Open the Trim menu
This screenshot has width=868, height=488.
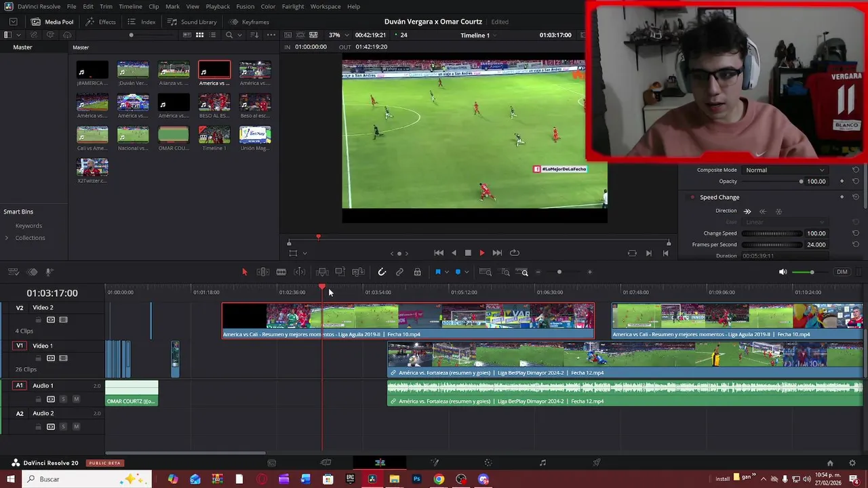(x=106, y=6)
